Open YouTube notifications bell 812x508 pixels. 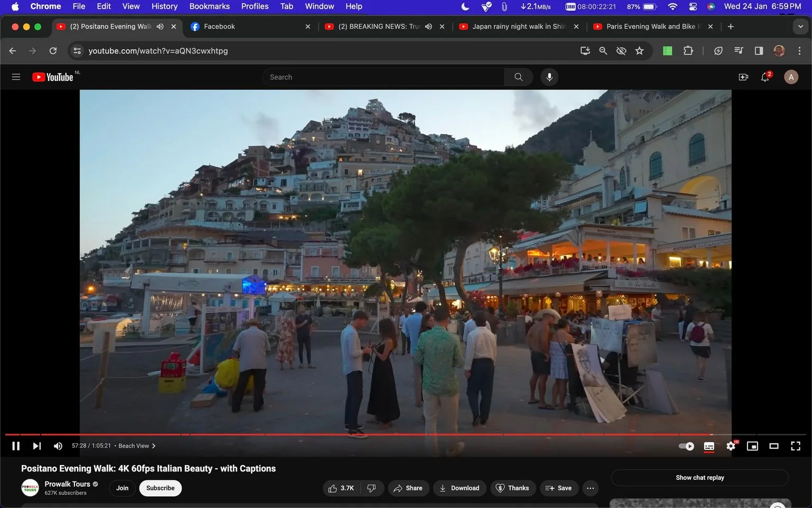[x=765, y=77]
